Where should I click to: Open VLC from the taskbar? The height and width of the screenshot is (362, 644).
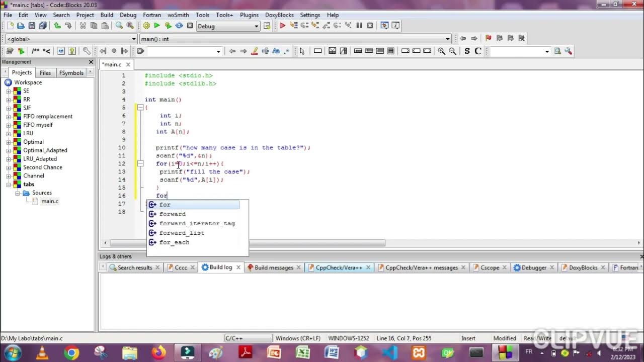click(43, 352)
